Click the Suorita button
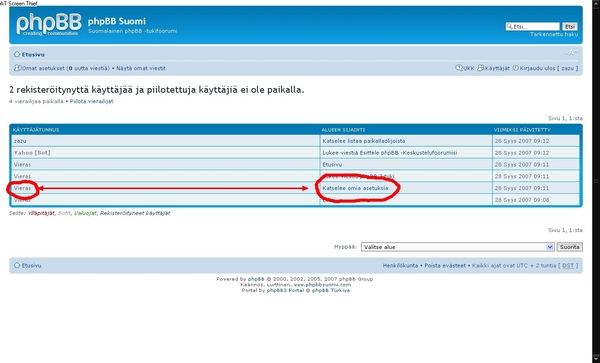Screen dimensions: 600x363 [x=569, y=247]
